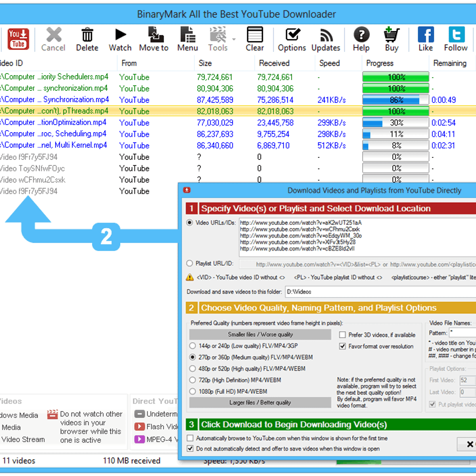The image size is (476, 476).
Task: Click the 11% progress bar
Action: [396, 134]
